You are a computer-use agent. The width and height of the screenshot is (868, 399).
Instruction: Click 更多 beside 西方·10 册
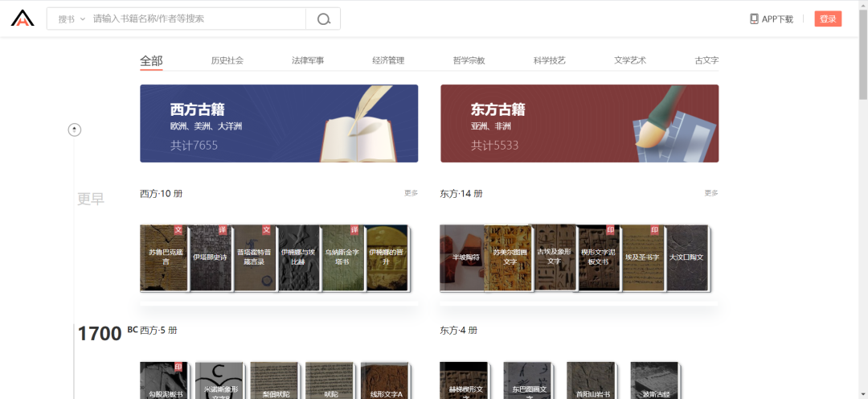pos(411,193)
